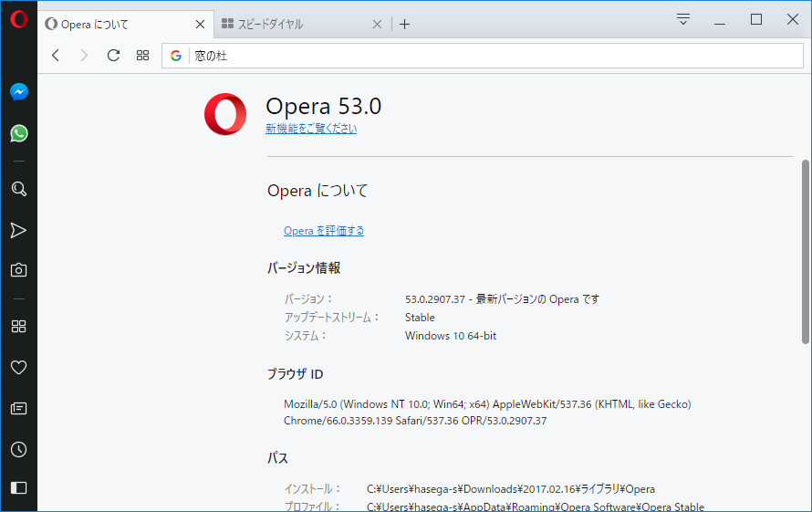The image size is (812, 512).
Task: Click the Opera 53.0 heading
Action: click(x=324, y=106)
